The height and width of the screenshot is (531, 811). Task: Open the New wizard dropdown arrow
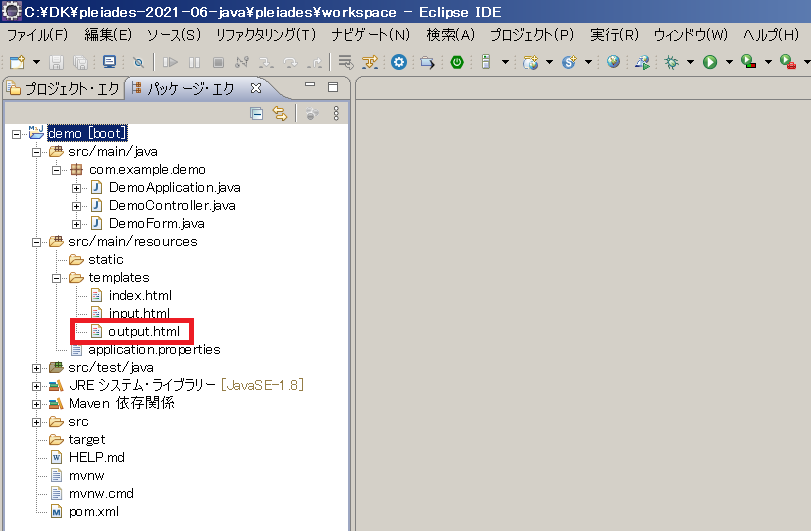click(36, 63)
